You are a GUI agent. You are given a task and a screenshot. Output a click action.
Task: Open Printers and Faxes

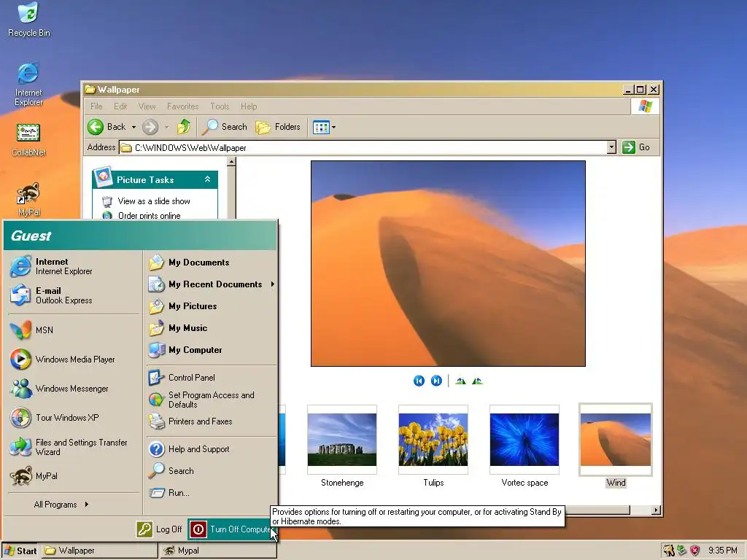tap(212, 421)
